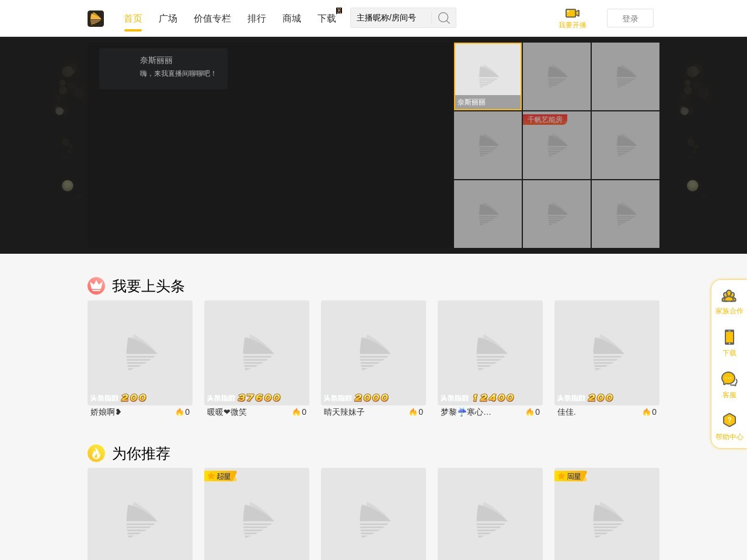Viewport: 747px width, 560px height.
Task: Click flame popularity icon for 梦黎寒心
Action: click(x=530, y=412)
